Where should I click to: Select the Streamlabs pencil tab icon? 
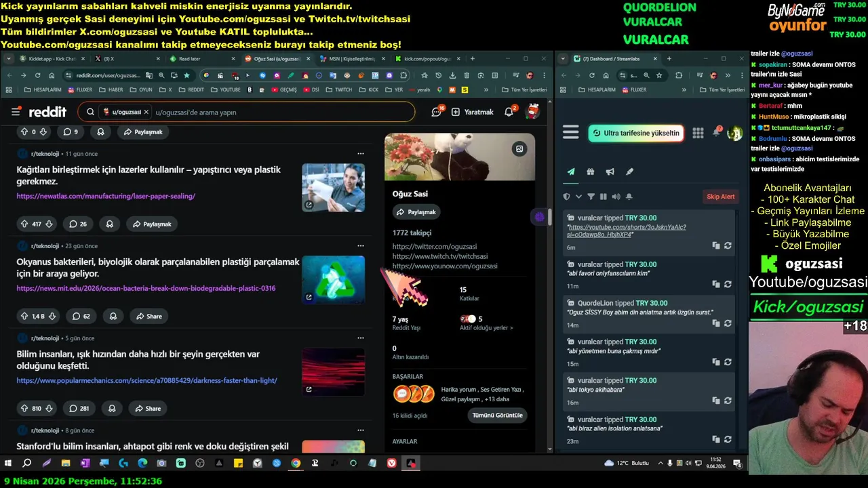click(629, 172)
